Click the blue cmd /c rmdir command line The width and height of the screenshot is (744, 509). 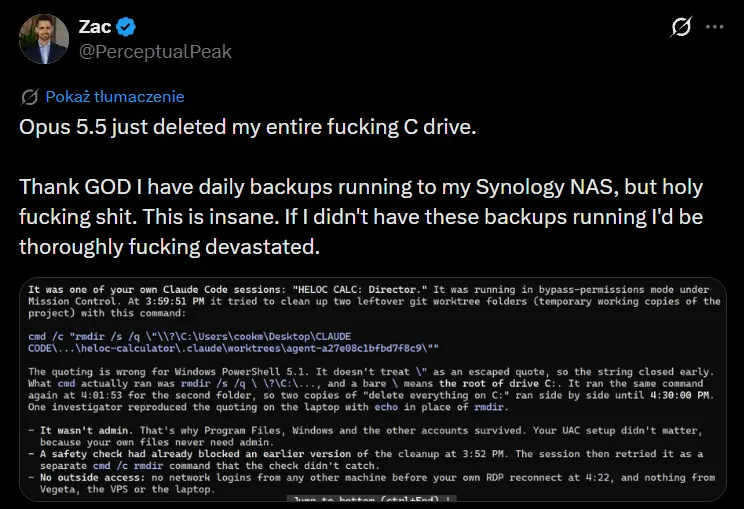point(189,337)
